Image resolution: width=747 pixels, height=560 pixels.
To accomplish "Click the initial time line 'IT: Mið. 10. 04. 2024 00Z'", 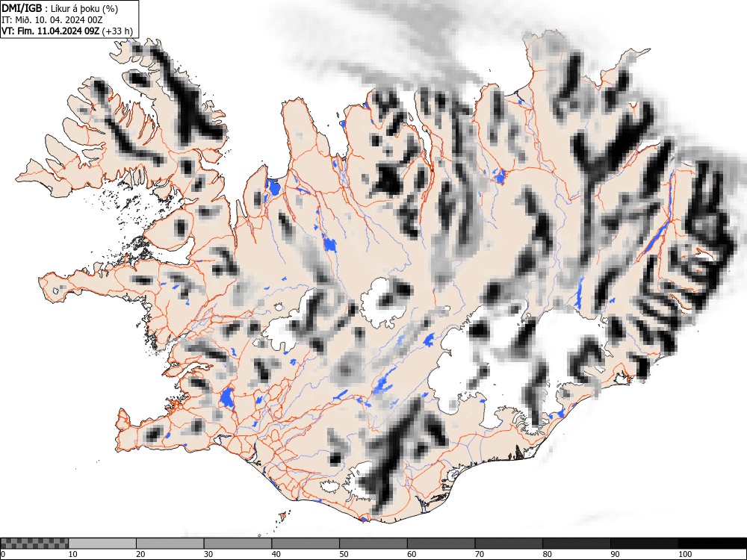I will [x=52, y=19].
